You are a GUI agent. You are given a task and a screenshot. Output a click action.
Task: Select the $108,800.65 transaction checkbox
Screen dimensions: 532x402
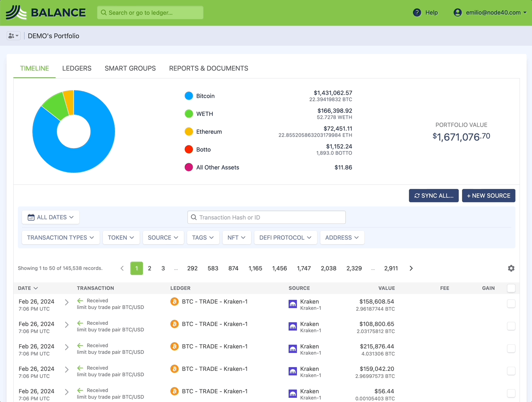511,326
